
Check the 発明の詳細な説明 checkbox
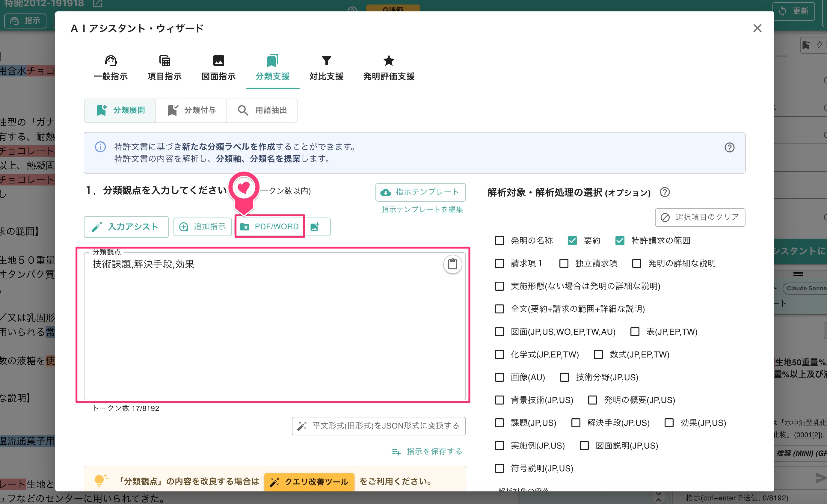636,263
